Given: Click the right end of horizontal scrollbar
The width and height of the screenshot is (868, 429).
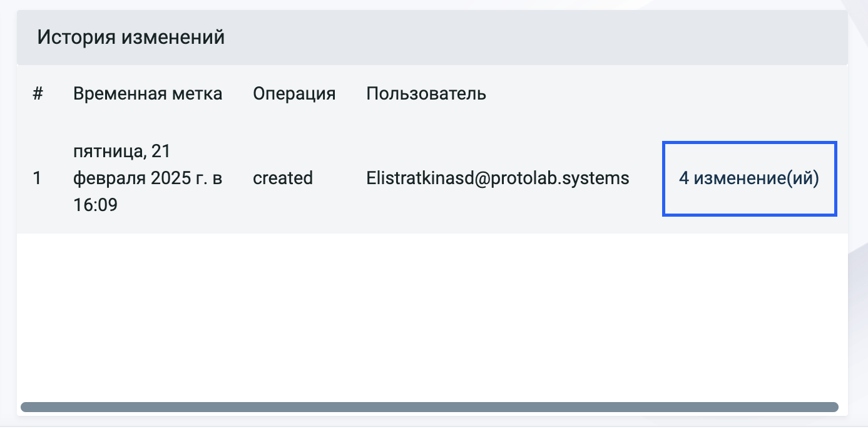Looking at the screenshot, I should [x=834, y=407].
